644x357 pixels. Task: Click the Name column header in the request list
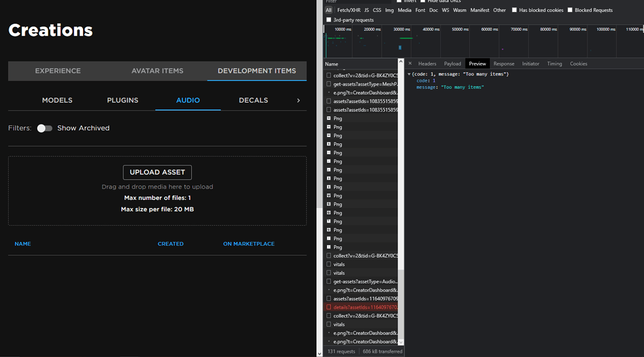click(x=360, y=64)
